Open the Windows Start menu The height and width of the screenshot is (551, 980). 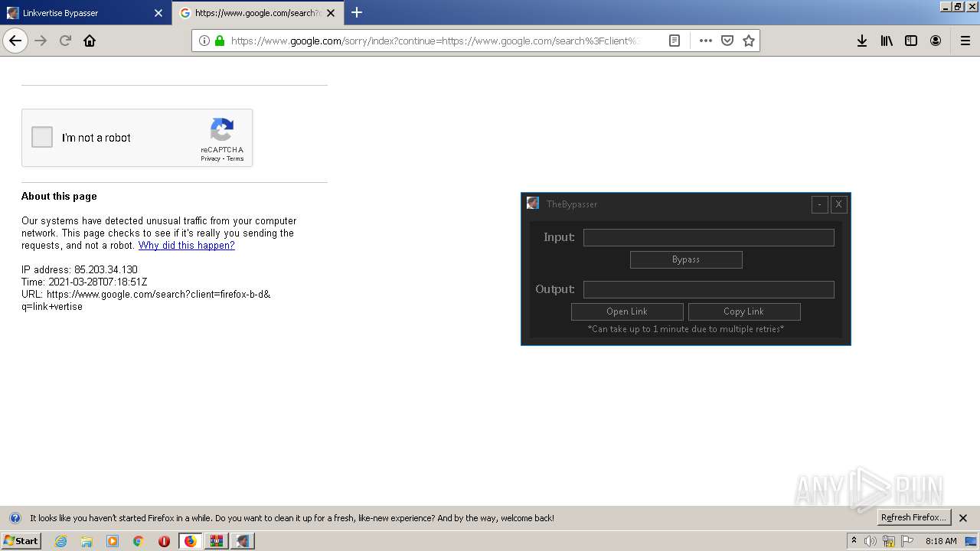(21, 541)
